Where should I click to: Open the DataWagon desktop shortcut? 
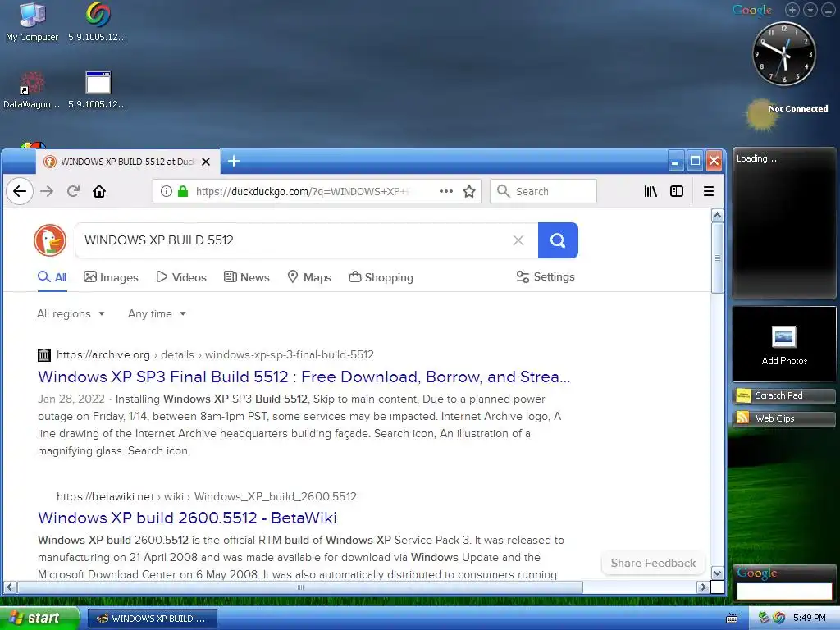(32, 90)
